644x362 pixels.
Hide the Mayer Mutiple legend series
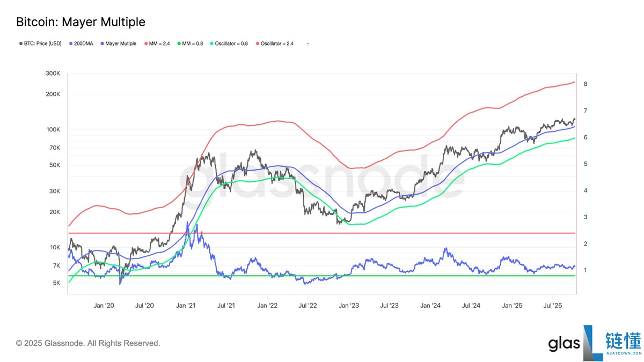click(x=120, y=43)
